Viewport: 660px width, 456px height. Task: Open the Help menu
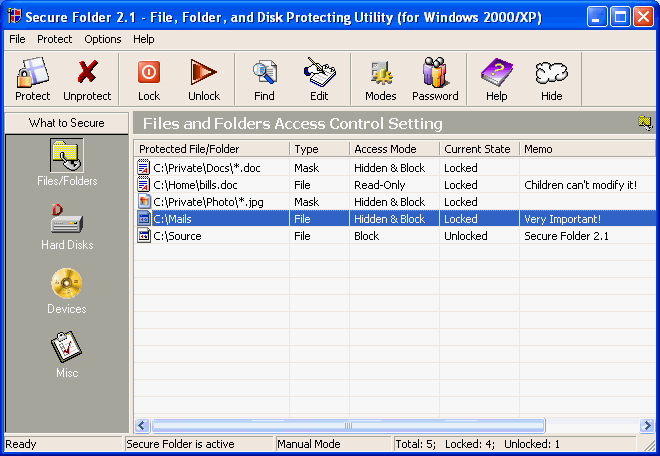point(144,39)
